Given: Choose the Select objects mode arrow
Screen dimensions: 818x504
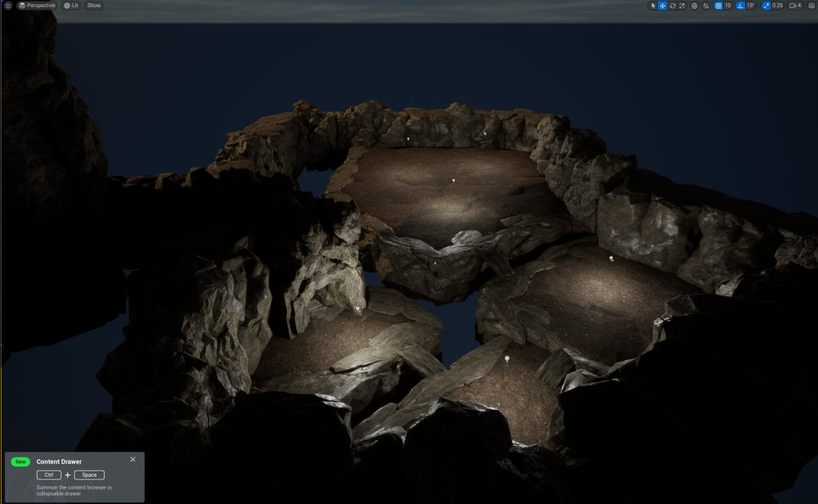Looking at the screenshot, I should pos(653,6).
